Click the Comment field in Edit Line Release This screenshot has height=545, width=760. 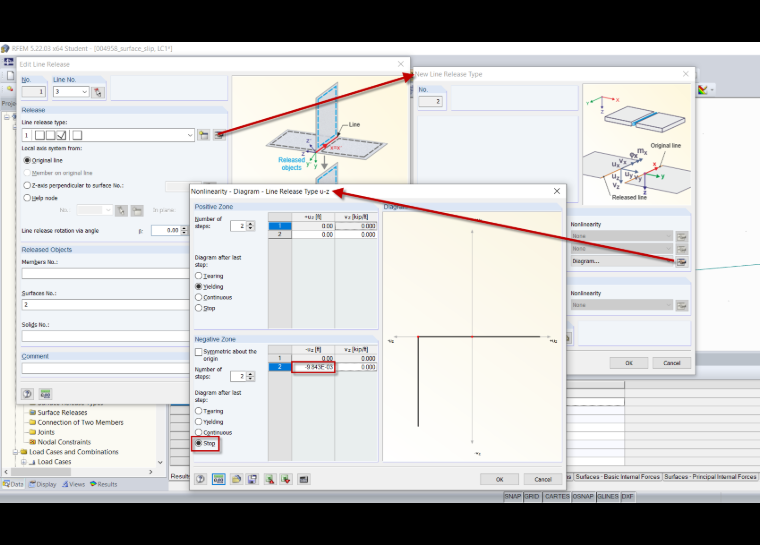105,368
